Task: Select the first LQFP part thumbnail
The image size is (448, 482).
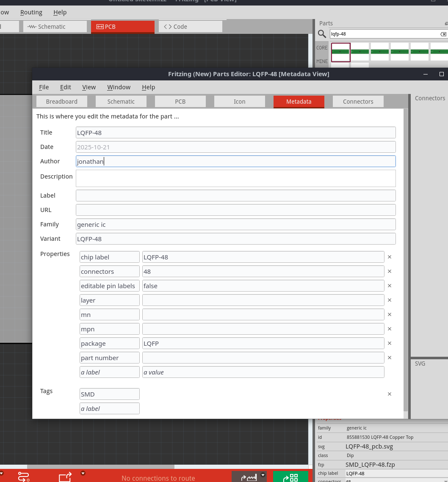Action: point(340,52)
